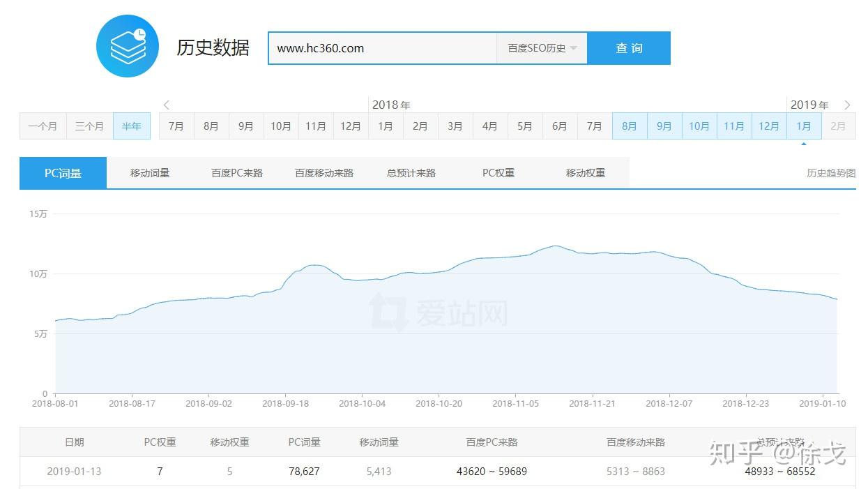Click the 查询 search button

[629, 48]
